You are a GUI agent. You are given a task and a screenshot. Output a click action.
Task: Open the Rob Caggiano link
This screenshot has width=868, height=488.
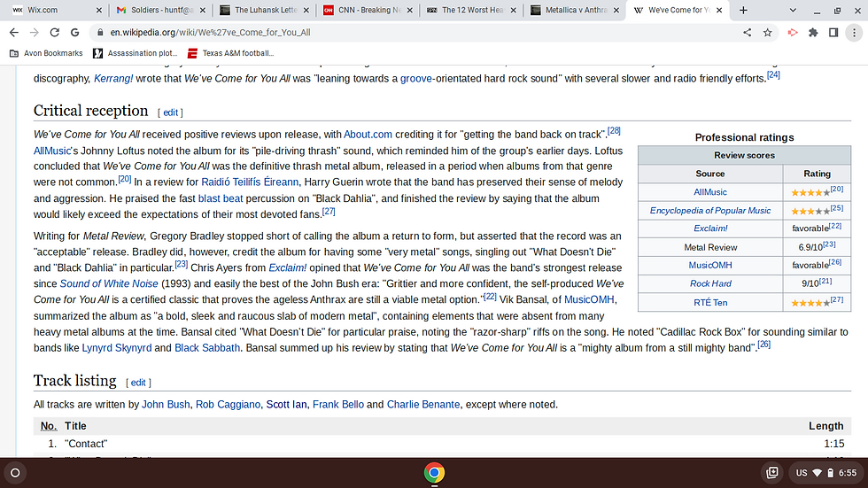tap(228, 405)
